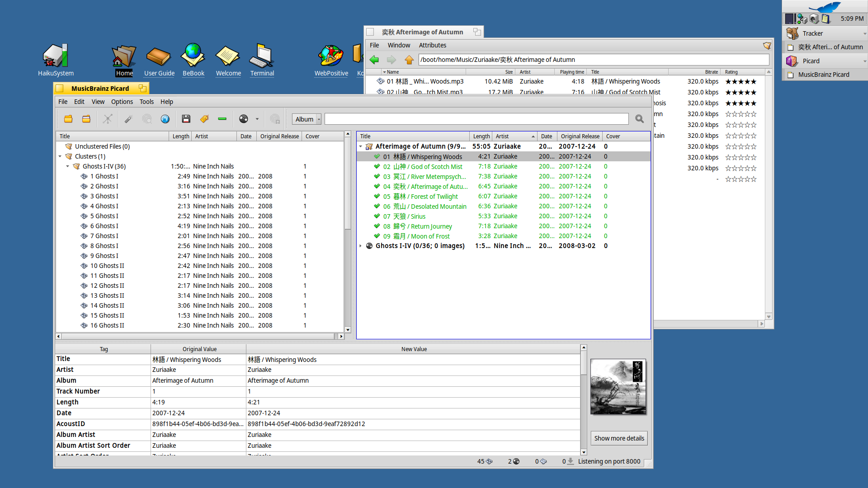Select Unclustered Files (0) entry
The image size is (868, 488).
click(102, 146)
